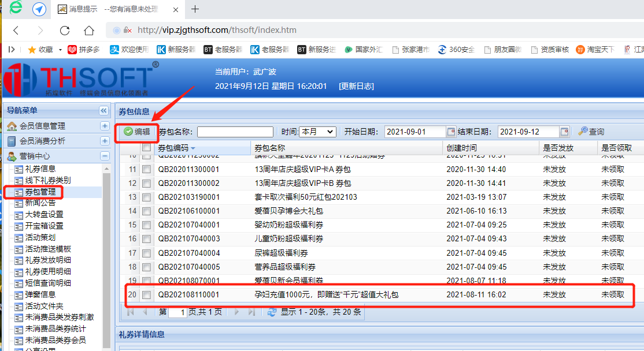Click the 查询 search button
The image size is (644, 351).
591,132
